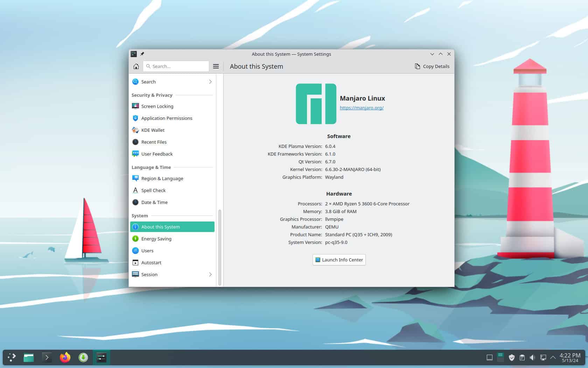This screenshot has width=588, height=368.
Task: Select Application Permissions in the sidebar
Action: (167, 118)
